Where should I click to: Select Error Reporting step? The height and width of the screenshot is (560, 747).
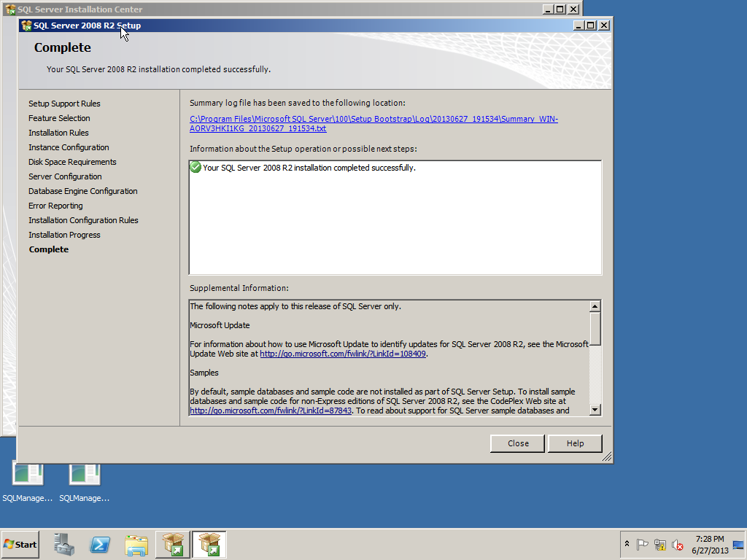click(55, 206)
